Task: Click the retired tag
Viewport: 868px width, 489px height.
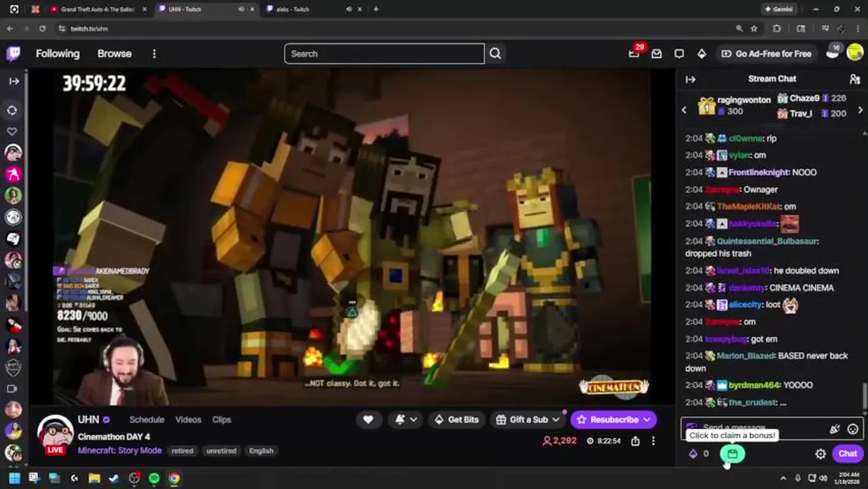Action: pos(182,451)
